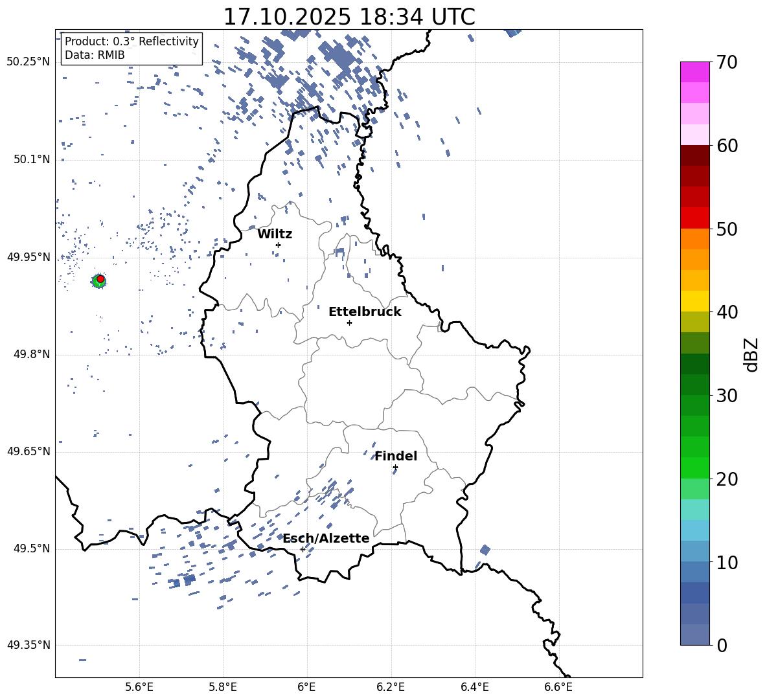Viewport: 767px width, 700px height.
Task: Click the 49.5°N latitude tick label
Action: (x=31, y=548)
